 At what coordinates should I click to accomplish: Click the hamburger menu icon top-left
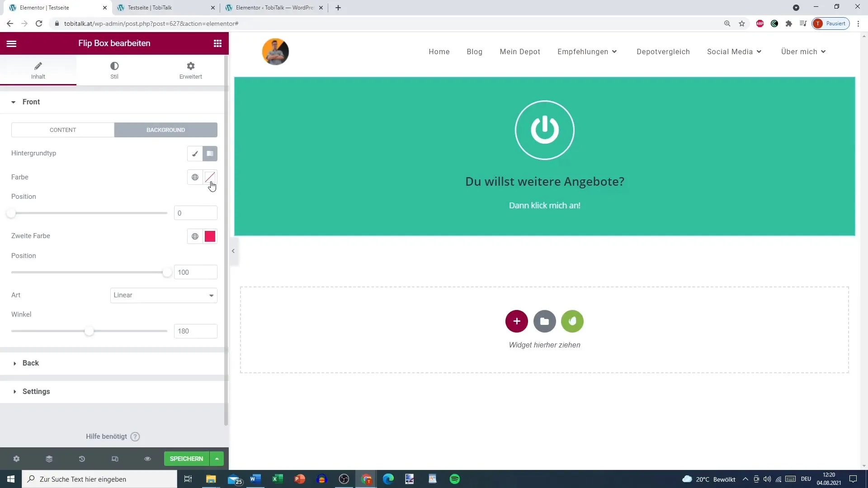(x=11, y=43)
